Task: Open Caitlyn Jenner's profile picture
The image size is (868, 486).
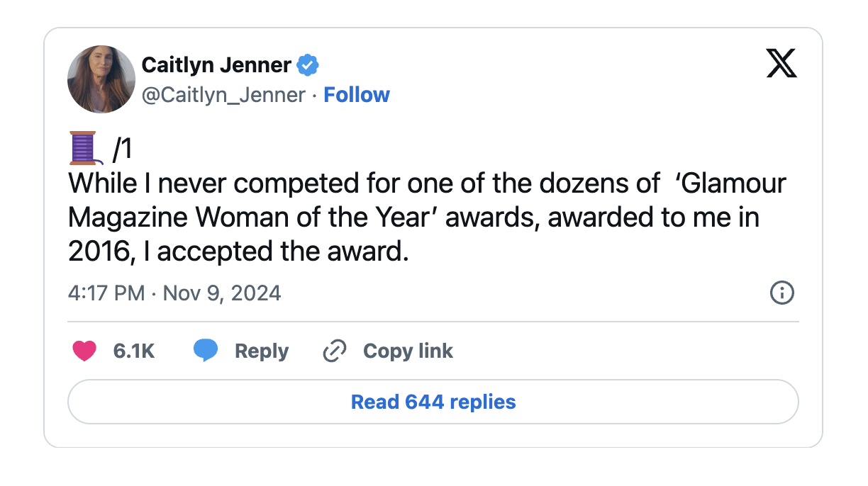Action: click(x=101, y=79)
